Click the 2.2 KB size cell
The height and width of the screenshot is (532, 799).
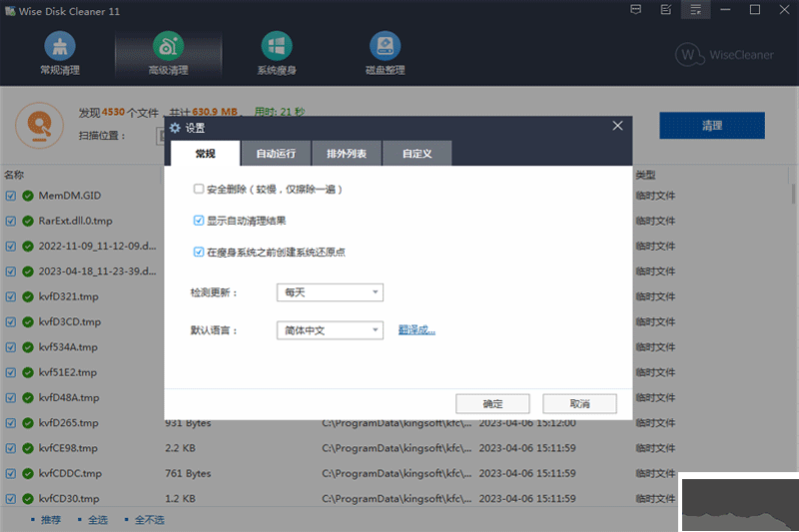tap(180, 448)
